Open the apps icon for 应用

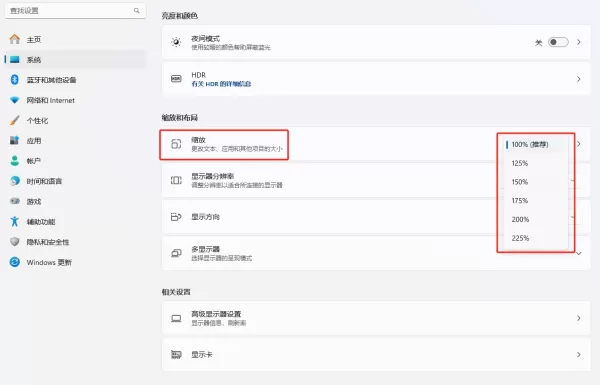point(15,140)
